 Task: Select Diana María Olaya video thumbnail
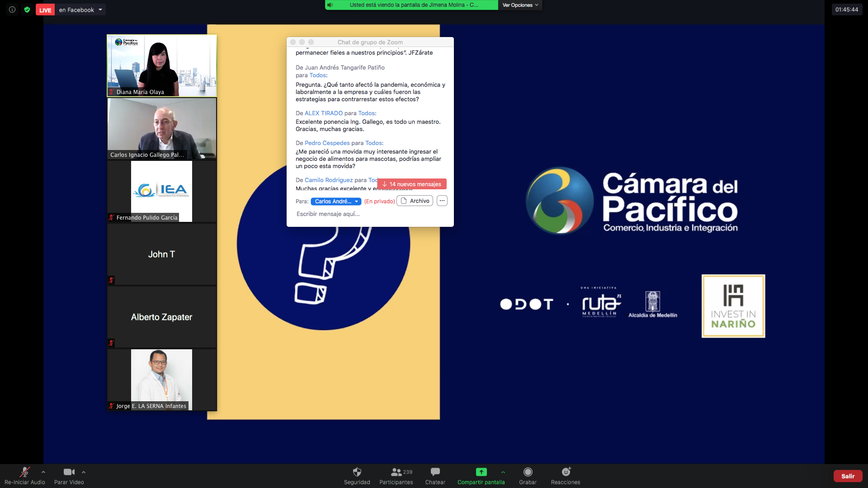[162, 66]
